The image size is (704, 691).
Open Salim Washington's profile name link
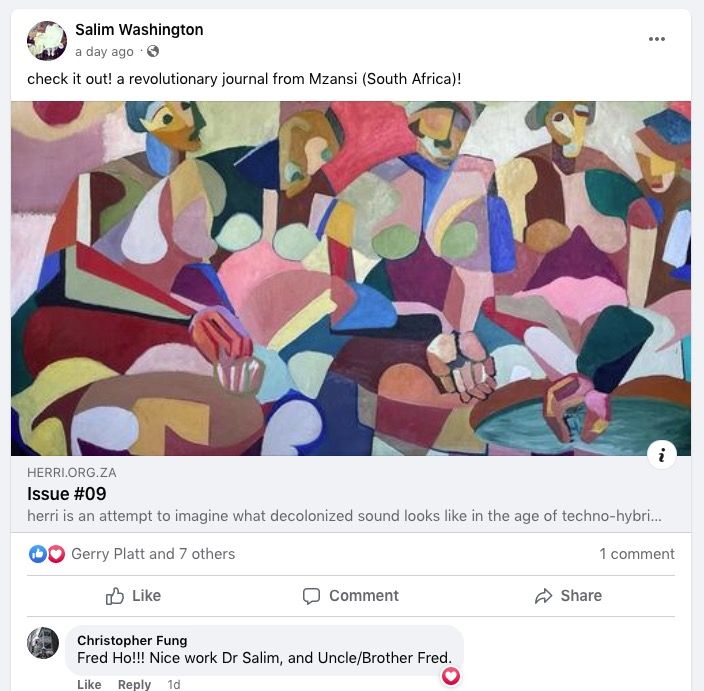[139, 30]
